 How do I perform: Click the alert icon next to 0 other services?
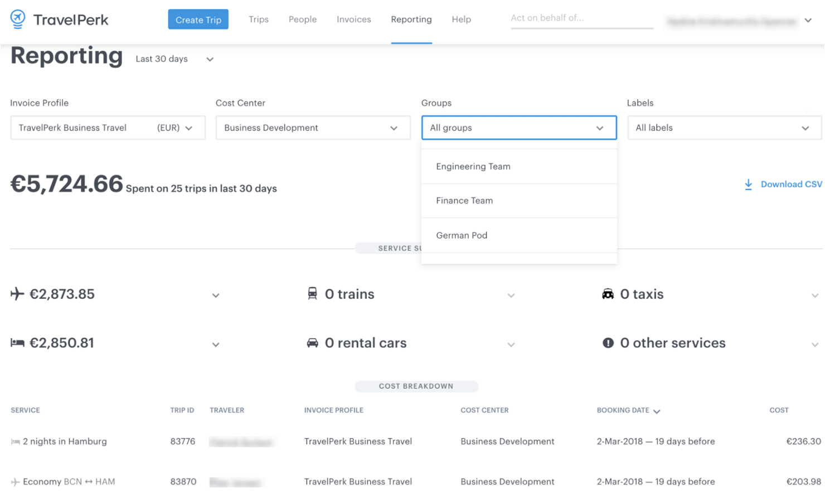pos(608,343)
